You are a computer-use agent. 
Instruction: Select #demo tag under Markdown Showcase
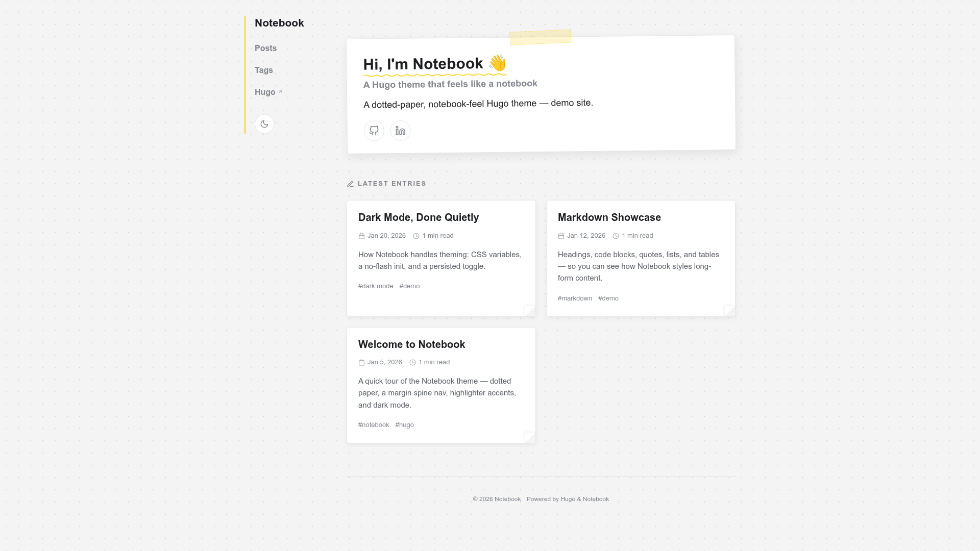(608, 298)
